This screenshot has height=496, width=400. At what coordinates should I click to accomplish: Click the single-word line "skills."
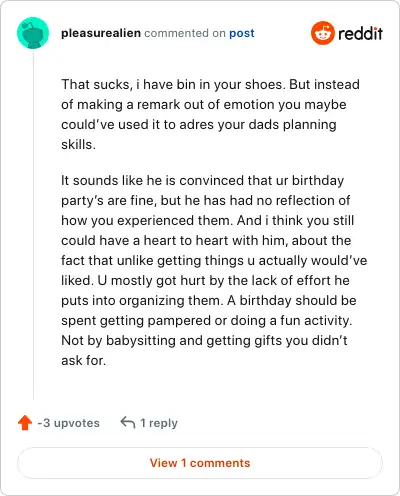pos(78,144)
